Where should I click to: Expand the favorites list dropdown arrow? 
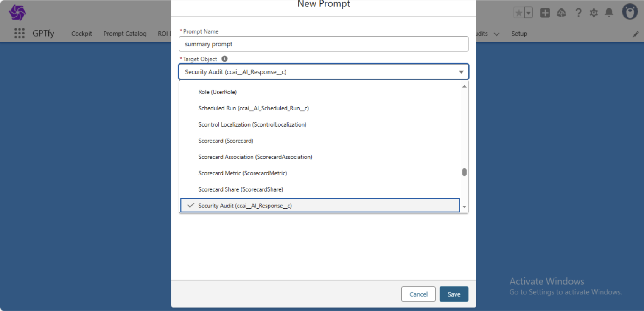[x=529, y=13]
